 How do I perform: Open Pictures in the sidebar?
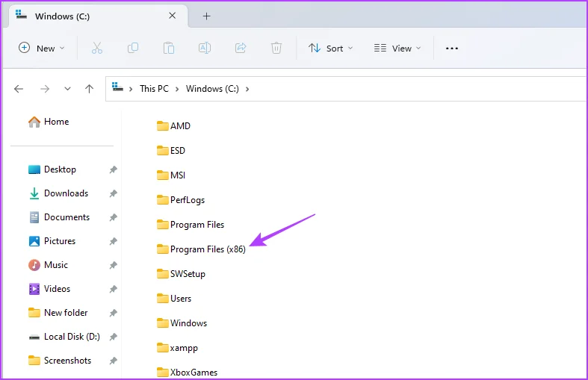click(52, 241)
